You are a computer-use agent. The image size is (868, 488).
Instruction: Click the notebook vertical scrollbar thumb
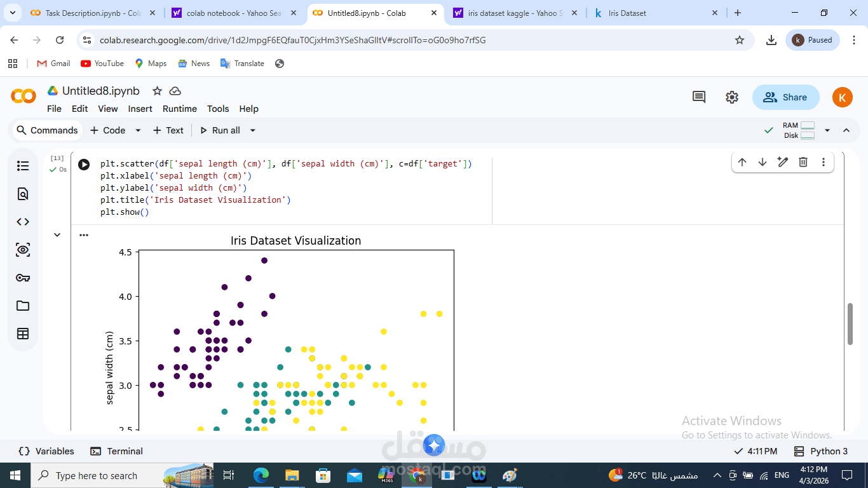(850, 324)
